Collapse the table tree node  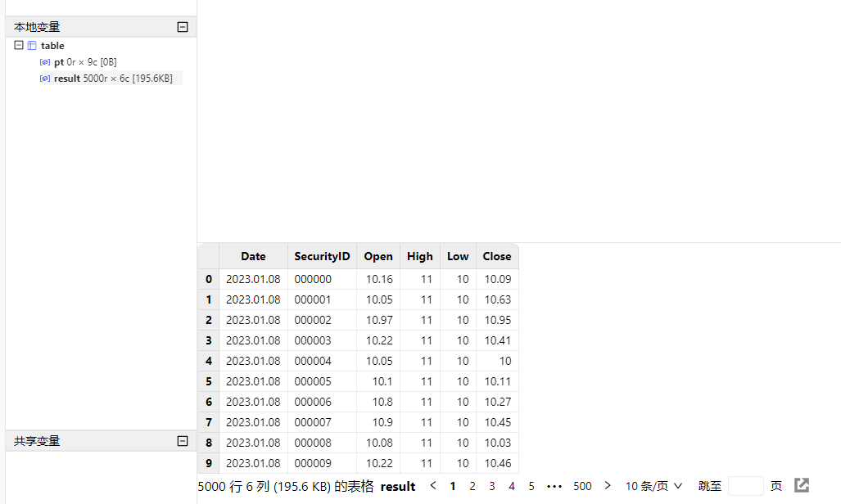[19, 46]
